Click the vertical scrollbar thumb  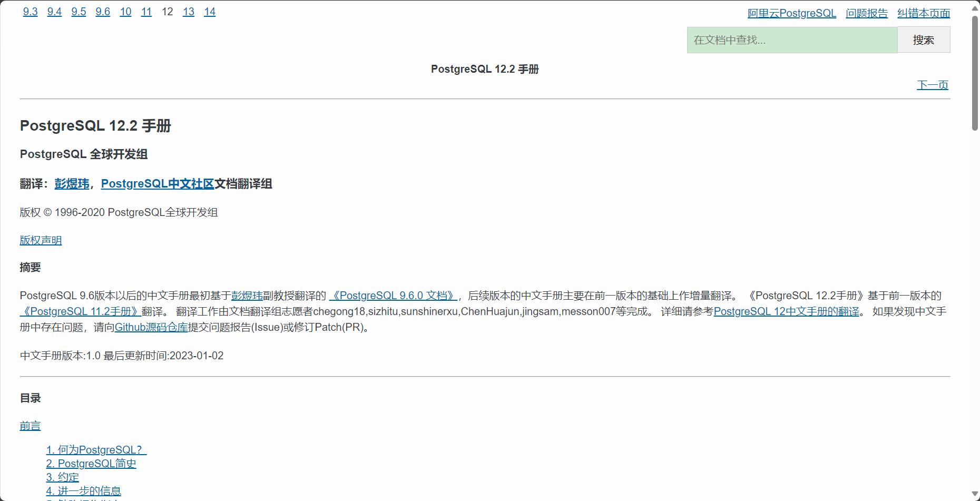(x=975, y=73)
